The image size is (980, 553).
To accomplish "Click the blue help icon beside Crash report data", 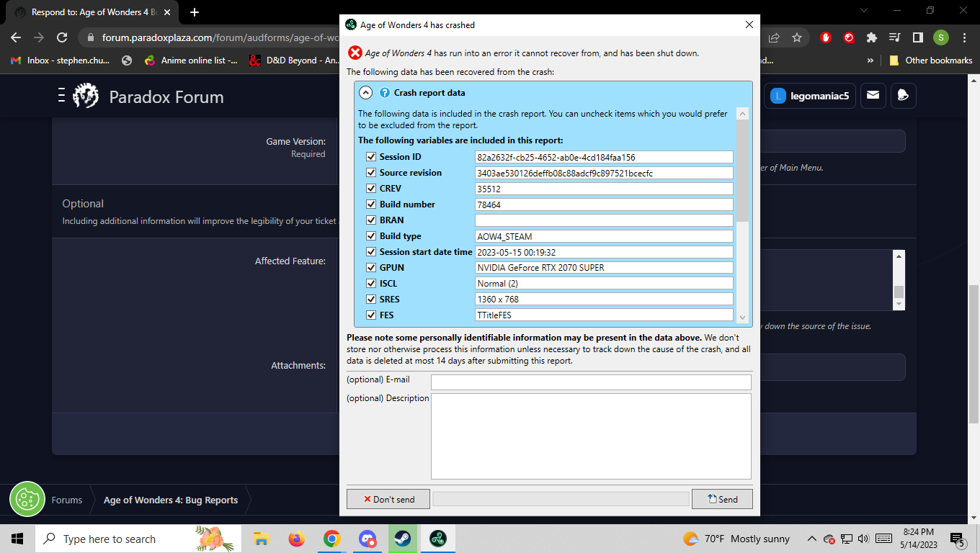I will tap(385, 93).
